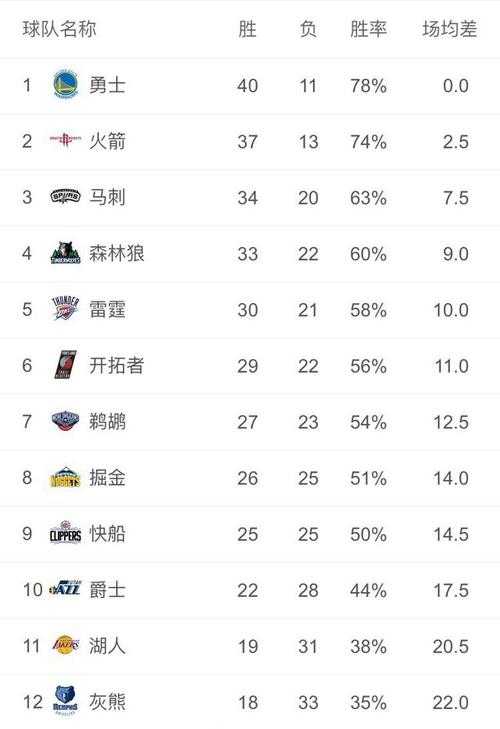Viewport: 500px width, 729px height.
Task: Click the Warriors team logo
Action: click(x=66, y=85)
